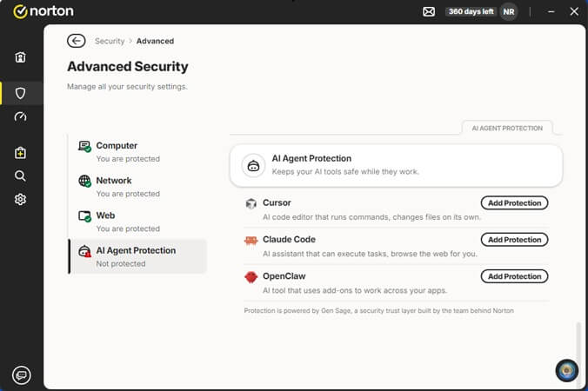Click the NR account avatar
This screenshot has height=391, width=588.
click(x=509, y=11)
